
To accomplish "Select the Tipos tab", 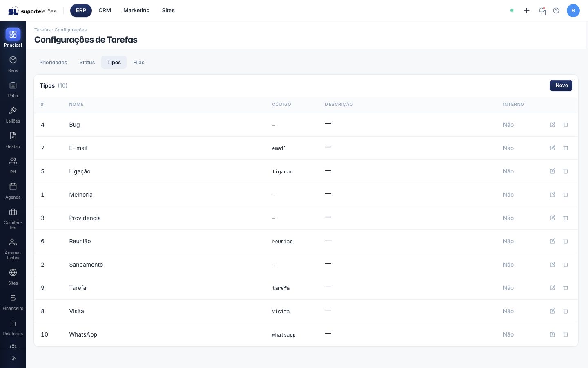I will click(x=114, y=63).
